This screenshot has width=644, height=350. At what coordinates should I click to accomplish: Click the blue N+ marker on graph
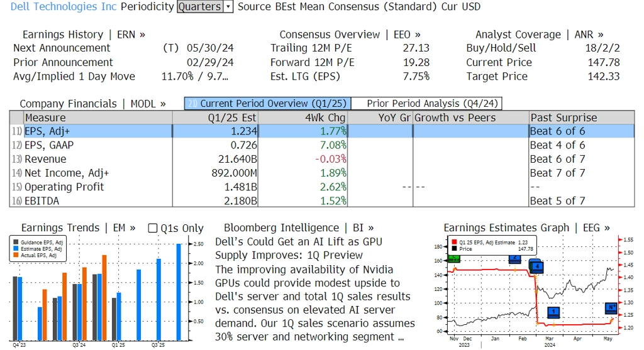coord(611,308)
